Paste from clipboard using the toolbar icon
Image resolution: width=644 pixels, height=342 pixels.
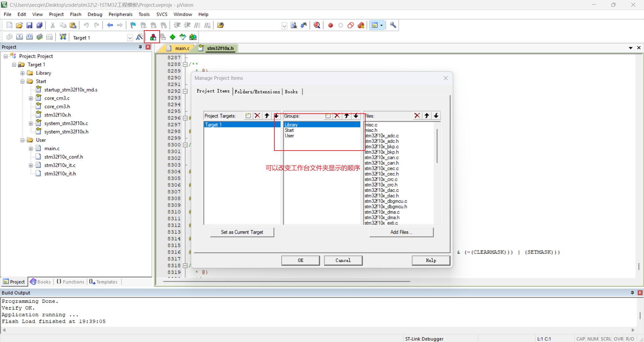[73, 25]
